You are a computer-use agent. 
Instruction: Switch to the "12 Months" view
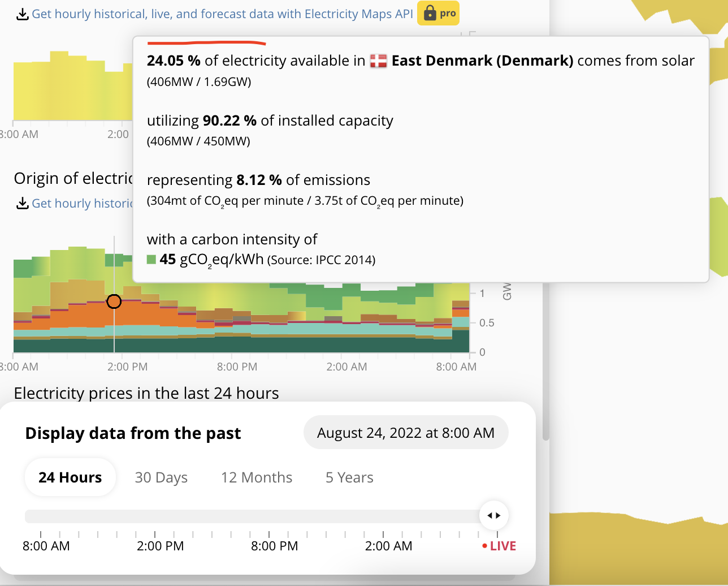pos(257,477)
